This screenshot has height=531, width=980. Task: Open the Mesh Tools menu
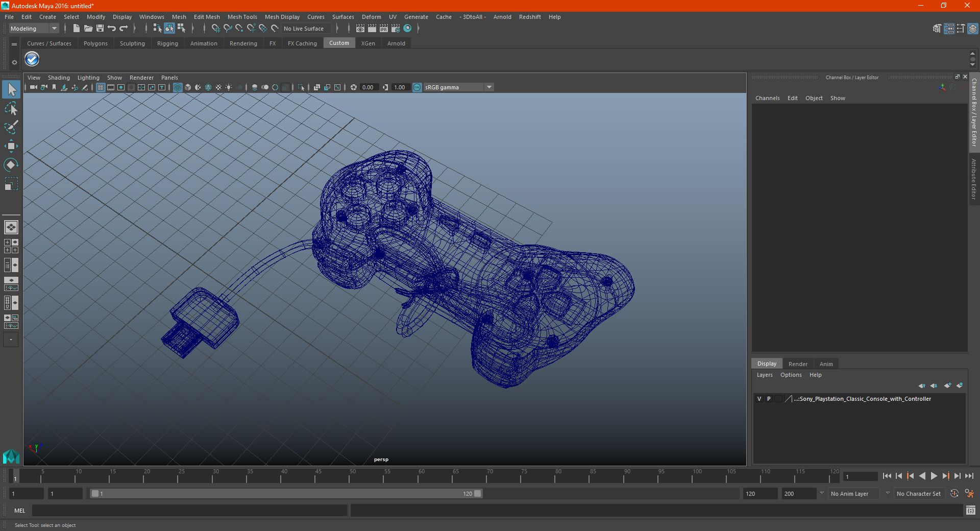tap(242, 17)
